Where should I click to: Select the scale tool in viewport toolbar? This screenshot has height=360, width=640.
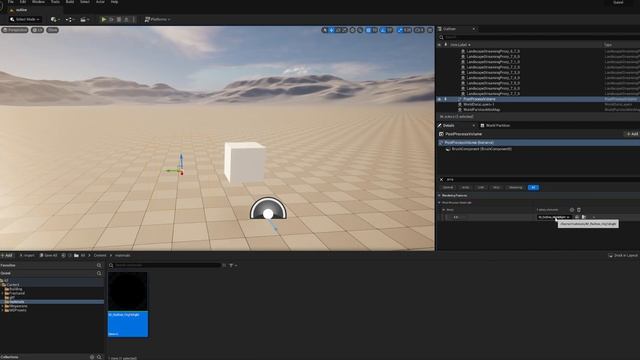coord(345,30)
